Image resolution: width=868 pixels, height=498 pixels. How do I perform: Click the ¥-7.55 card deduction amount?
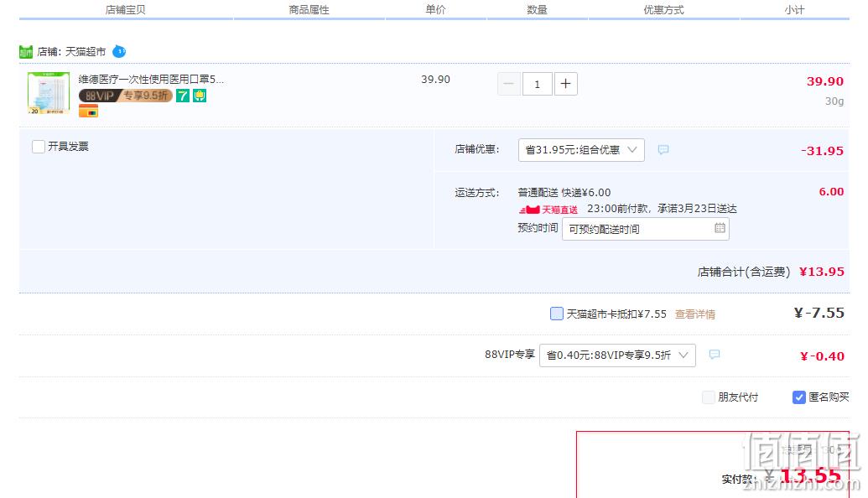(819, 314)
